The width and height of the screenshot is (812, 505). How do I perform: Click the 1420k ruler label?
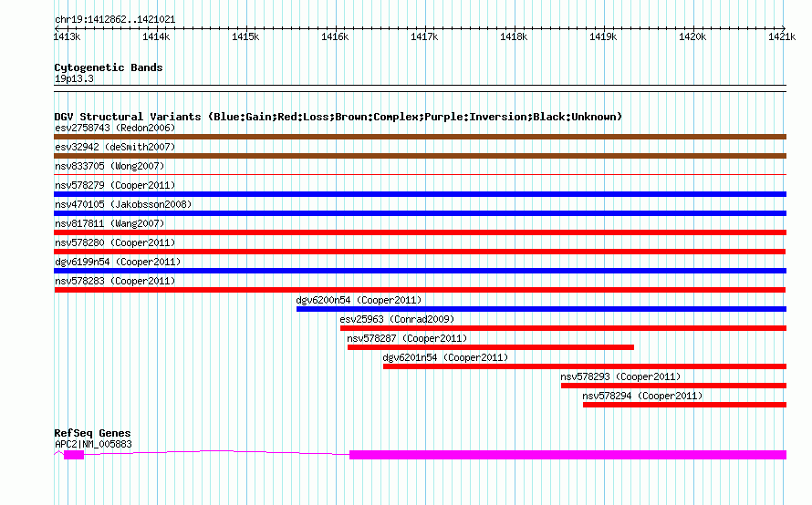pos(692,36)
